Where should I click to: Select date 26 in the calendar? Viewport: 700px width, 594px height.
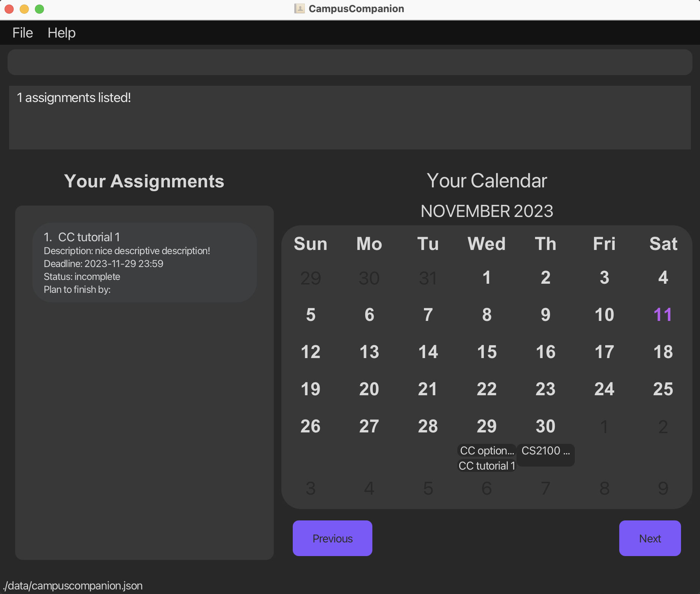(x=311, y=426)
